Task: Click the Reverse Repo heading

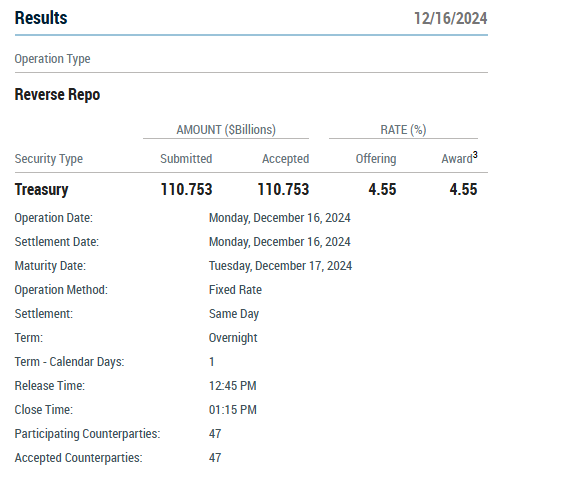Action: click(x=57, y=95)
